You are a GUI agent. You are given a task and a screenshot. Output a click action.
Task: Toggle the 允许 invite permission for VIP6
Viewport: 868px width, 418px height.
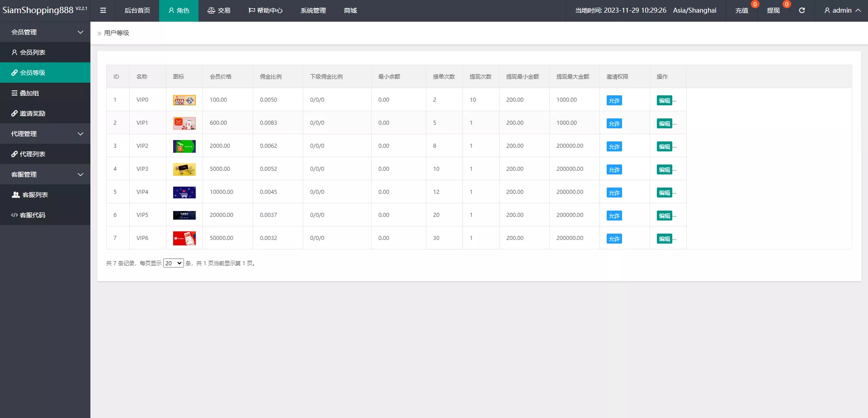[x=614, y=239]
